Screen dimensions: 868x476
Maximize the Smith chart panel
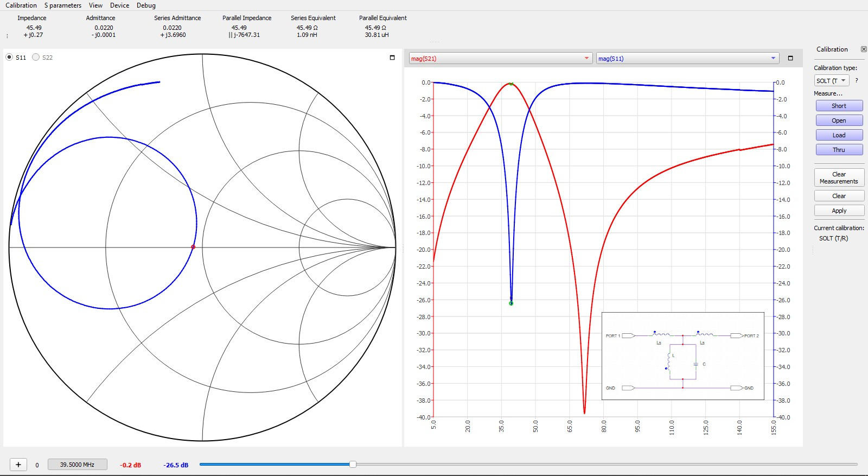click(392, 58)
